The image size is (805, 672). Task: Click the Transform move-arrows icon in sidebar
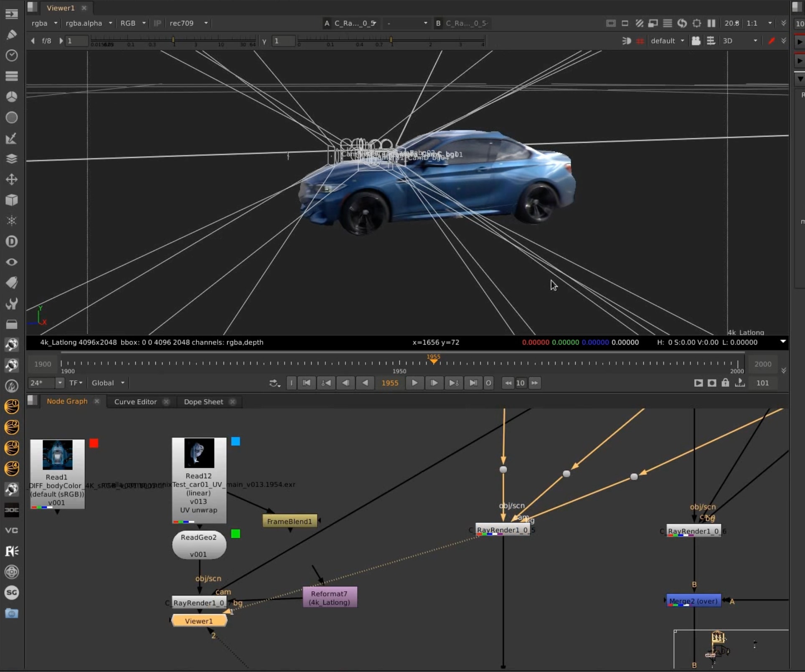coord(12,180)
